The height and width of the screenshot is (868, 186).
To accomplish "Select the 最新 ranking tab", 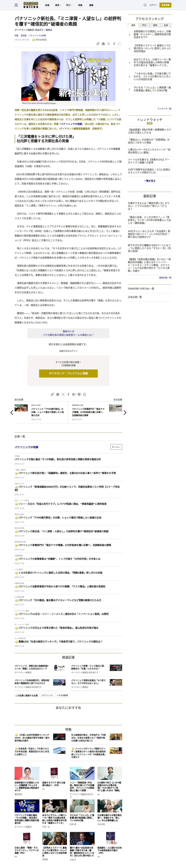I will tap(133, 25).
